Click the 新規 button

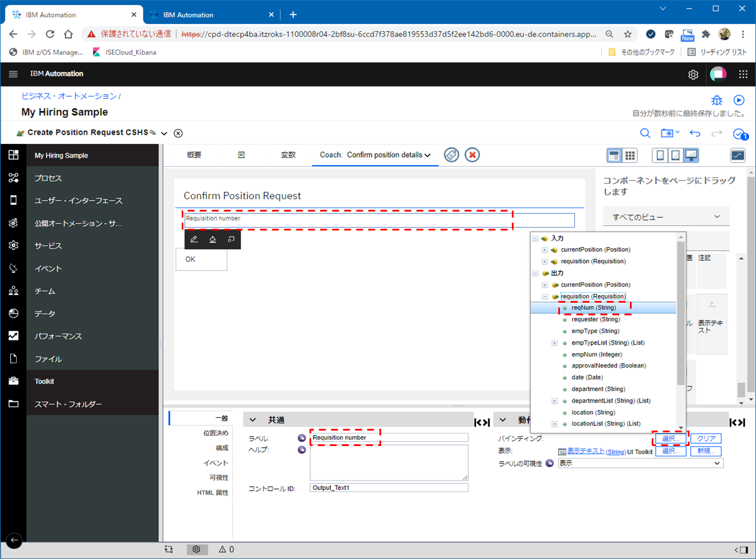706,451
